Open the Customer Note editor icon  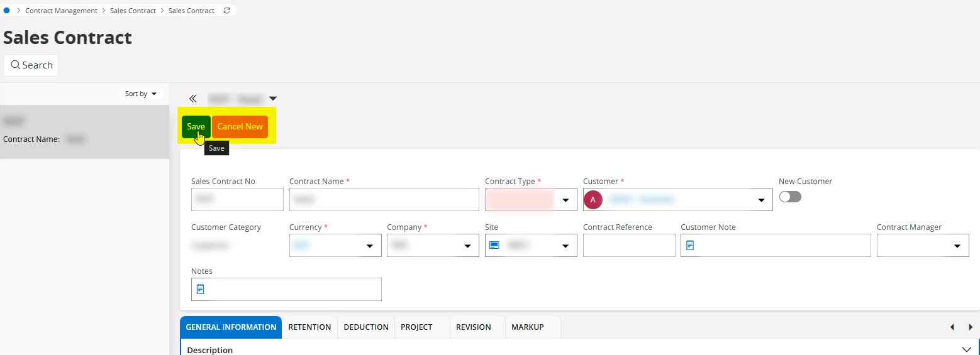click(x=690, y=246)
